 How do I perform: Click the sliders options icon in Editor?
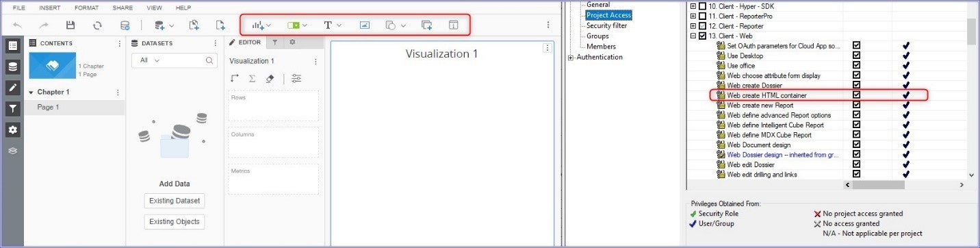pyautogui.click(x=296, y=78)
